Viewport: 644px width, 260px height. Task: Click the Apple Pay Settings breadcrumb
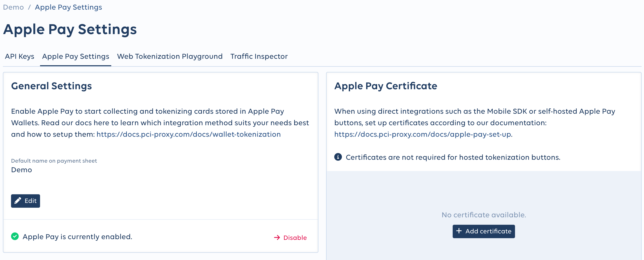click(x=68, y=7)
